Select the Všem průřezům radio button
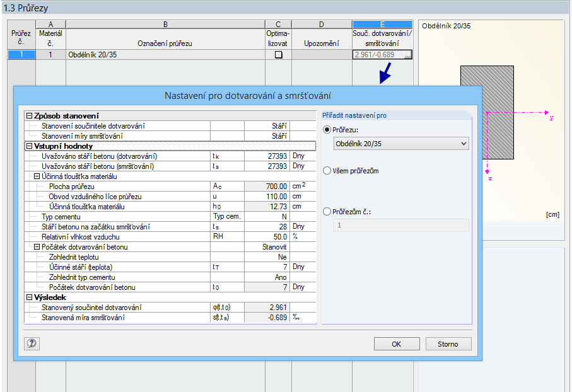This screenshot has height=392, width=572. pyautogui.click(x=327, y=171)
